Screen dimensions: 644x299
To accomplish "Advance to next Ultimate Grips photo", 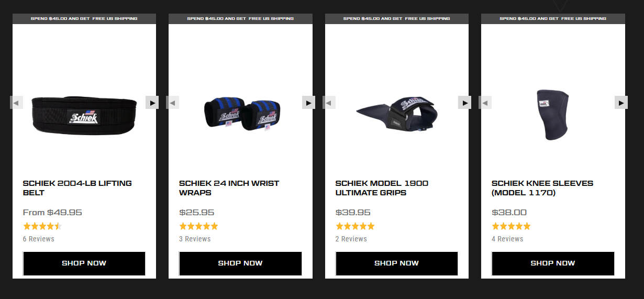I will click(x=465, y=103).
